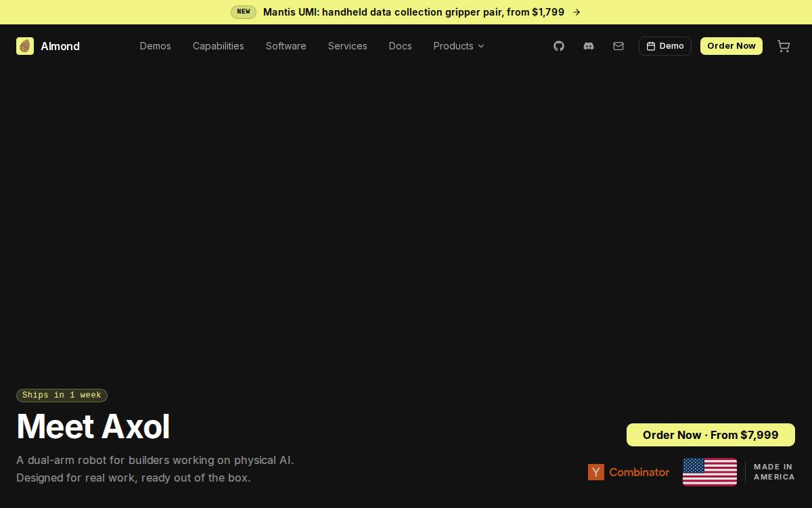
Task: Navigate to Services page
Action: (x=347, y=46)
